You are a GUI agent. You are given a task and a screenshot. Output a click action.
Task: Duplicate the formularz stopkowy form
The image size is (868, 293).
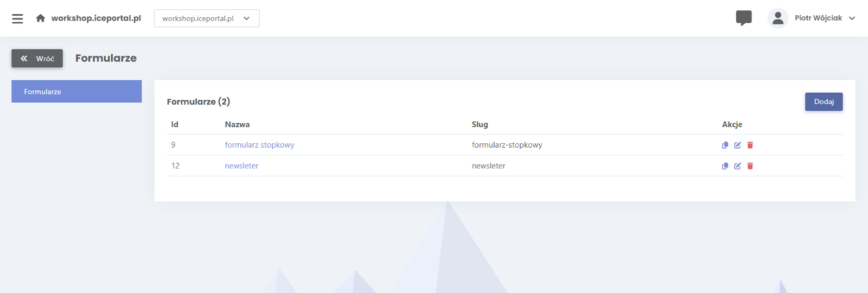(x=725, y=145)
